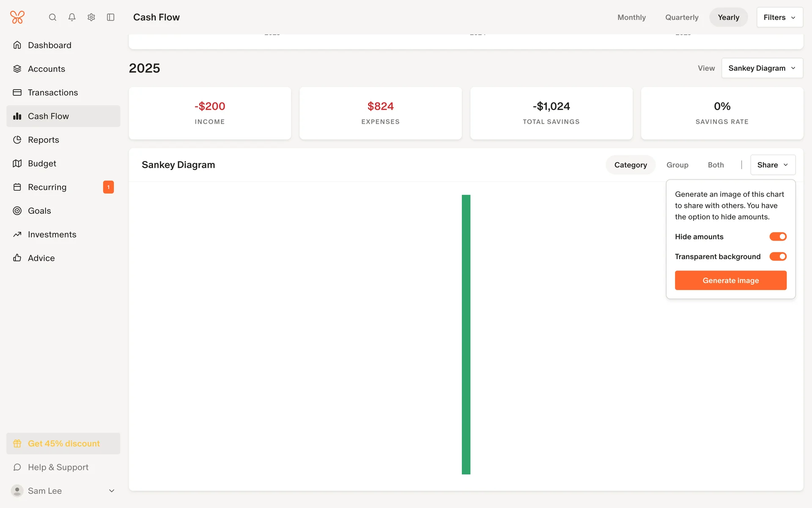Click Get 45% discount link
Screen dimensions: 812x508
[x=63, y=444]
